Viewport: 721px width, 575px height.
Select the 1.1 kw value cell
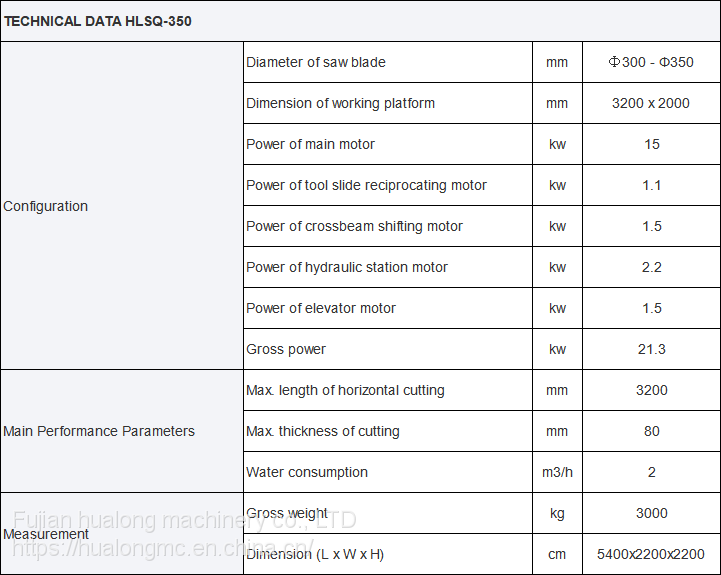click(x=652, y=185)
